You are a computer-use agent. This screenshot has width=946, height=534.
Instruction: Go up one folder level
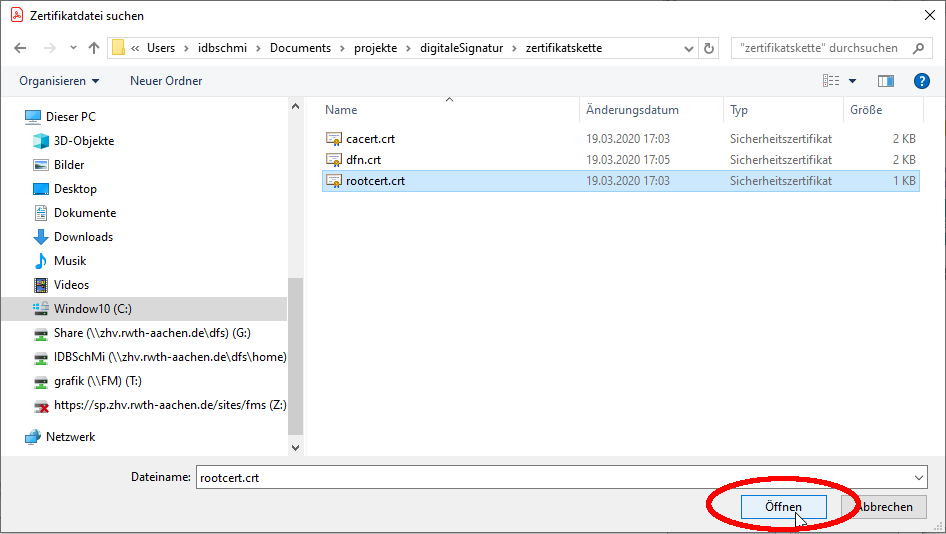point(94,48)
